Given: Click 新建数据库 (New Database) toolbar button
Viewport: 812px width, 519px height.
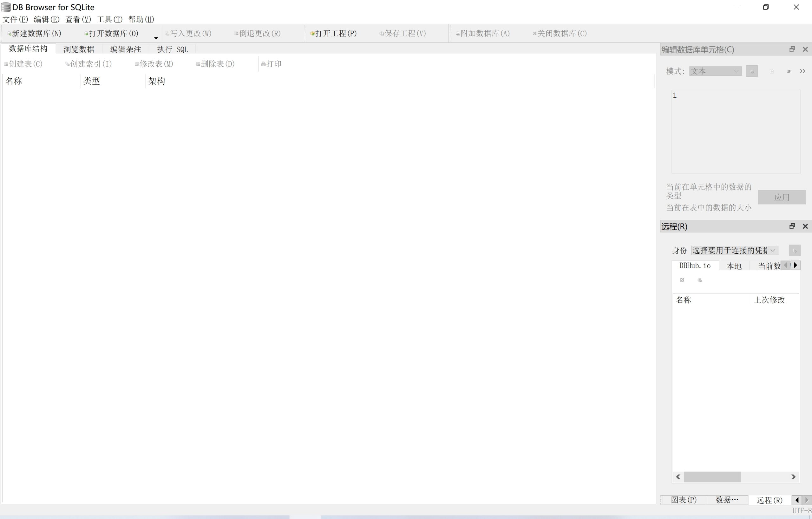Looking at the screenshot, I should [x=35, y=33].
